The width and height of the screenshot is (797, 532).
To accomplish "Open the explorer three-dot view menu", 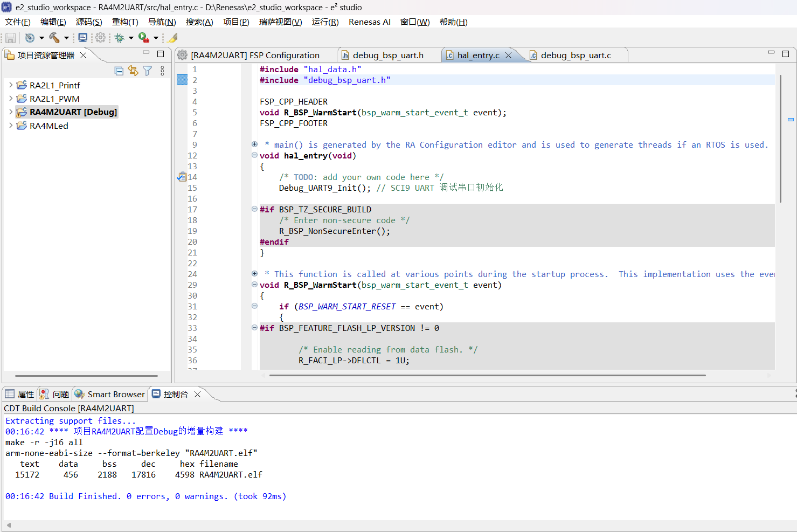I will (162, 71).
